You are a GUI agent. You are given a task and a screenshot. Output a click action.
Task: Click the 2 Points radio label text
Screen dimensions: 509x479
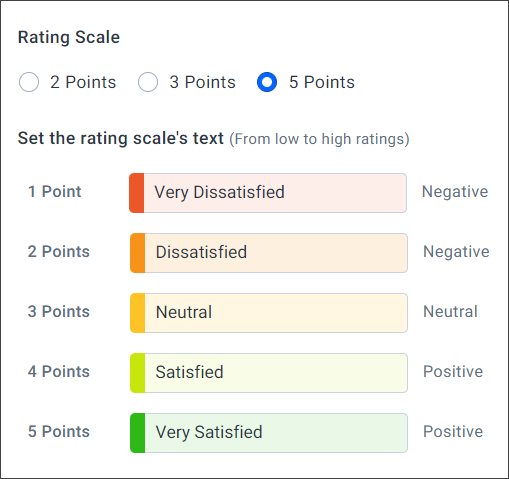[83, 82]
